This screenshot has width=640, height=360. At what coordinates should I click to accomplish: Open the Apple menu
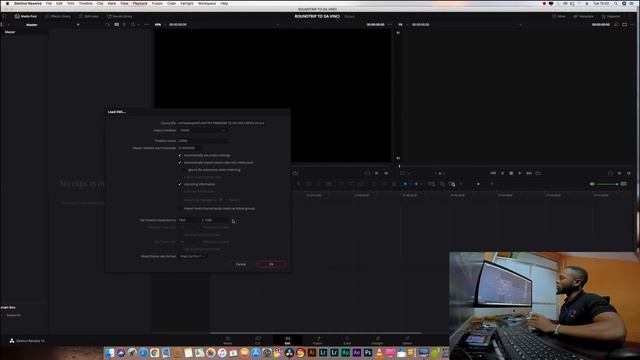coord(7,3)
